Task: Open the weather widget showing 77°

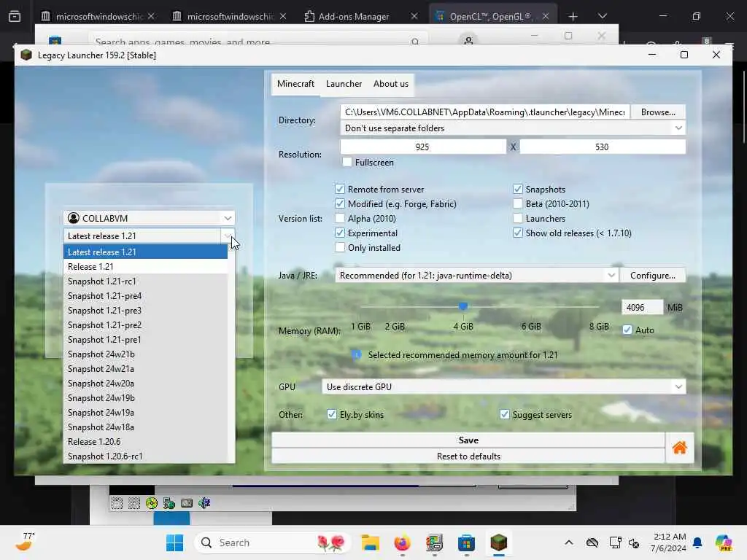Action: [25, 542]
